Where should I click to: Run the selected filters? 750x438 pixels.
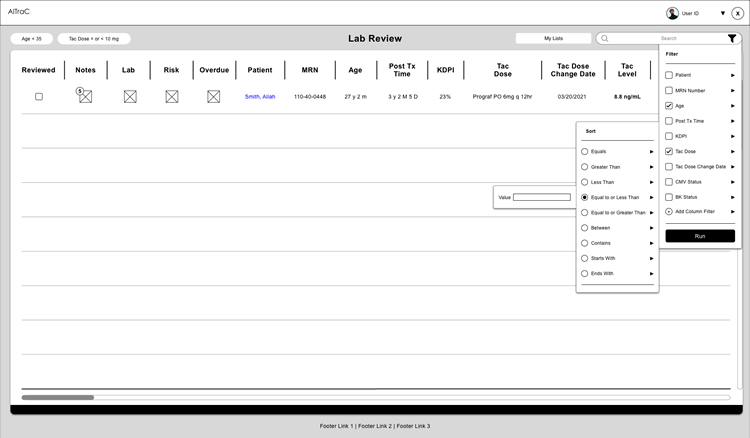[x=700, y=236]
